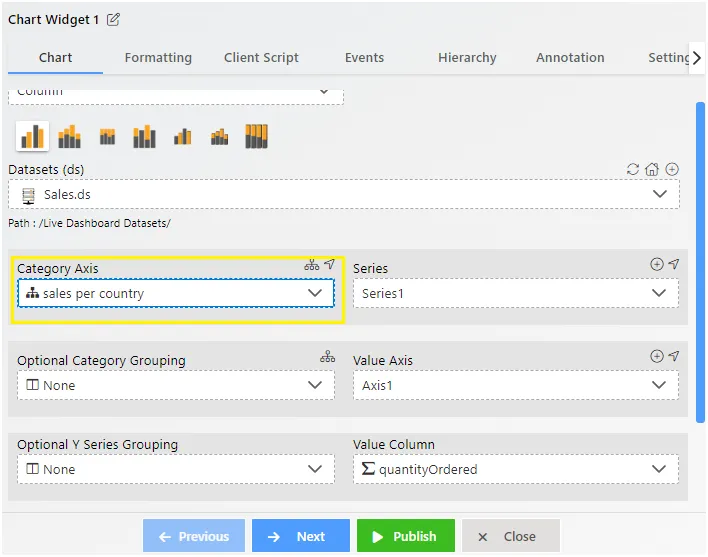Choose the fourth column chart variant icon

[x=144, y=136]
